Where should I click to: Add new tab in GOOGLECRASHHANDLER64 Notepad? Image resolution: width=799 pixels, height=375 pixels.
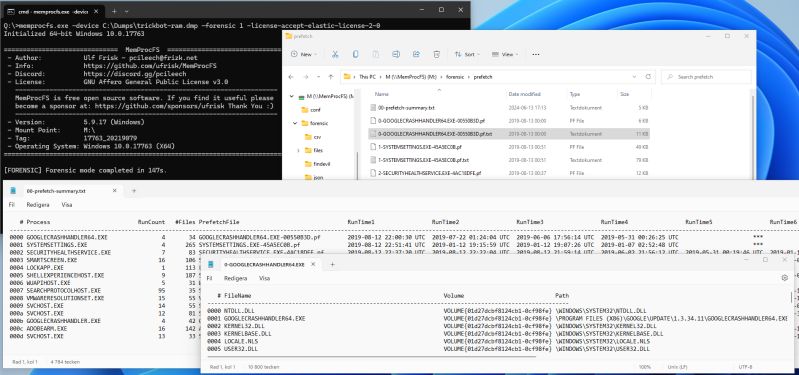[x=332, y=265]
